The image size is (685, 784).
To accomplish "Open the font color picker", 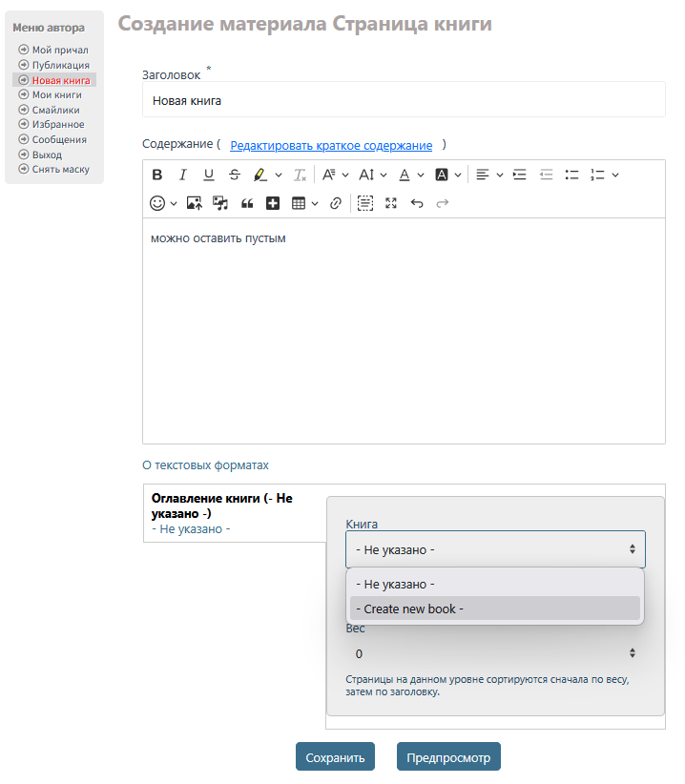I will tap(409, 175).
